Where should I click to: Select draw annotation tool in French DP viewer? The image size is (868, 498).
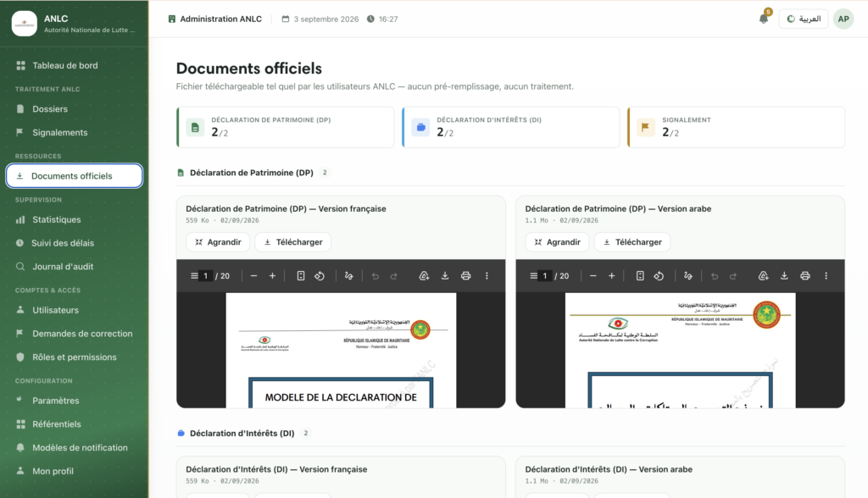point(348,275)
